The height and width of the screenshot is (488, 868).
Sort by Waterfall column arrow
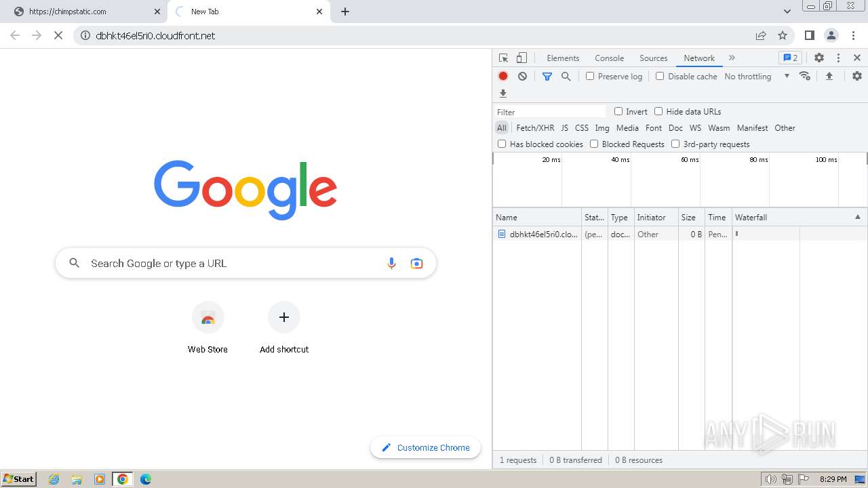[857, 217]
